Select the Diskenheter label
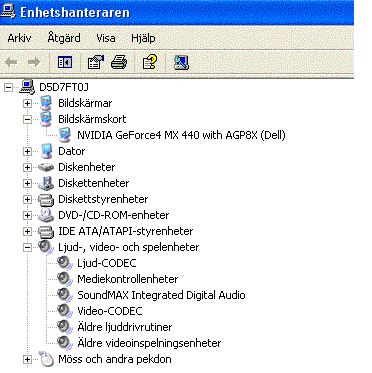This screenshot has width=372, height=373. click(x=87, y=167)
